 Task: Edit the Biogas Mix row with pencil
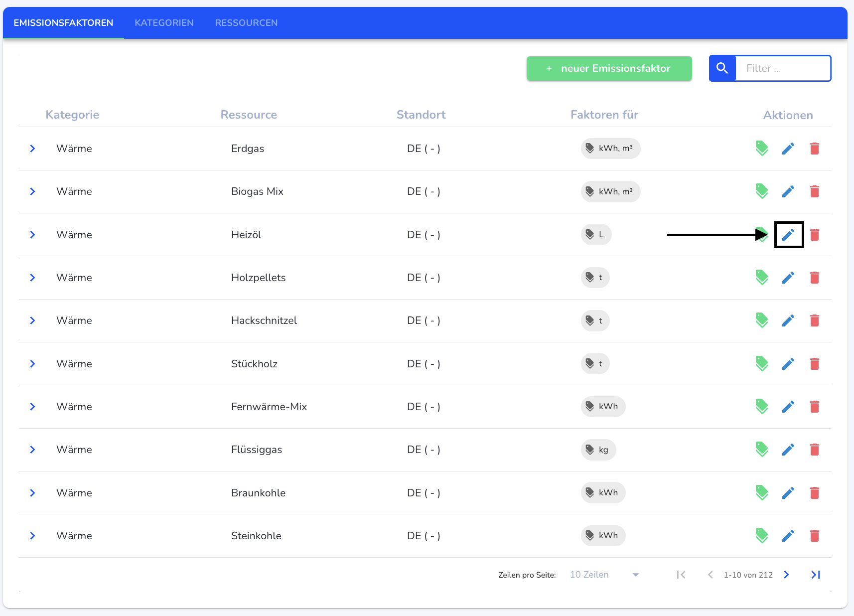point(788,191)
